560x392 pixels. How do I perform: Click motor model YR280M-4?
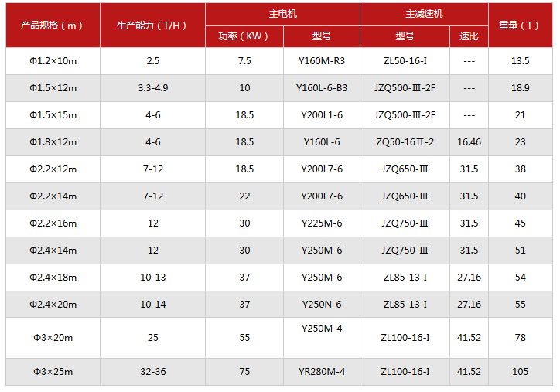[x=321, y=372]
